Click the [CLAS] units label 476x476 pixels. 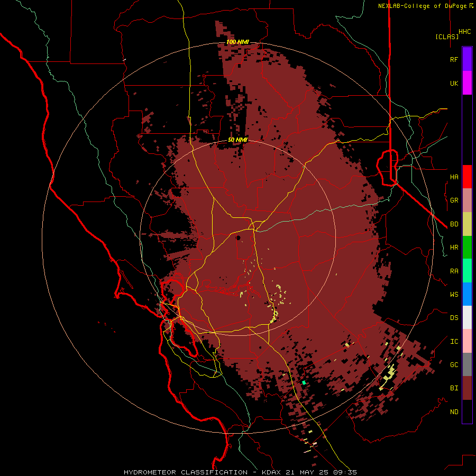pyautogui.click(x=447, y=36)
